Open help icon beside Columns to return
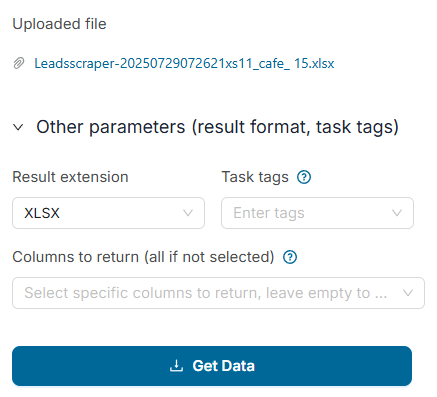The width and height of the screenshot is (437, 397). coord(290,257)
